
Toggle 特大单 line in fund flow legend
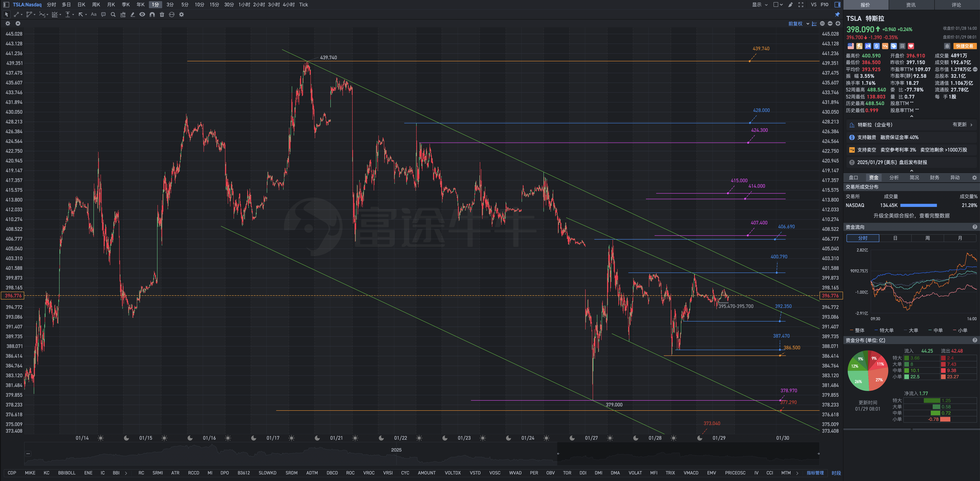[884, 330]
